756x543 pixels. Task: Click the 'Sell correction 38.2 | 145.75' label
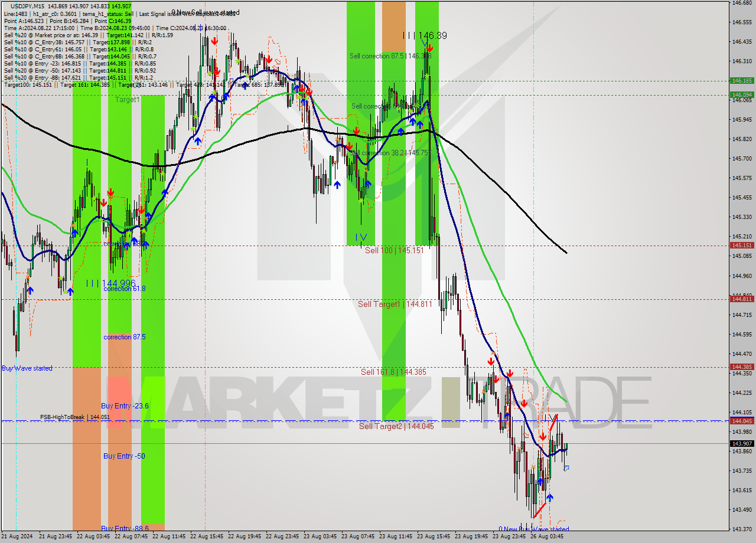[391, 153]
